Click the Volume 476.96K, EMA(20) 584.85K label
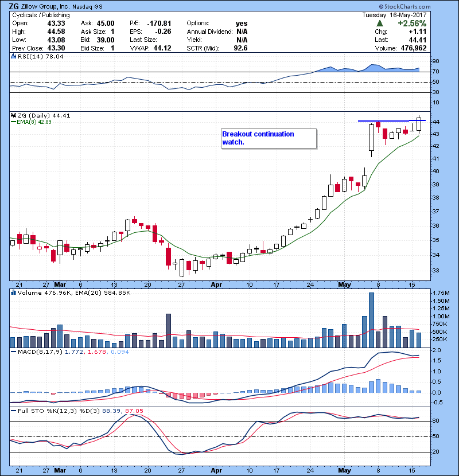The height and width of the screenshot is (476, 459). click(74, 293)
